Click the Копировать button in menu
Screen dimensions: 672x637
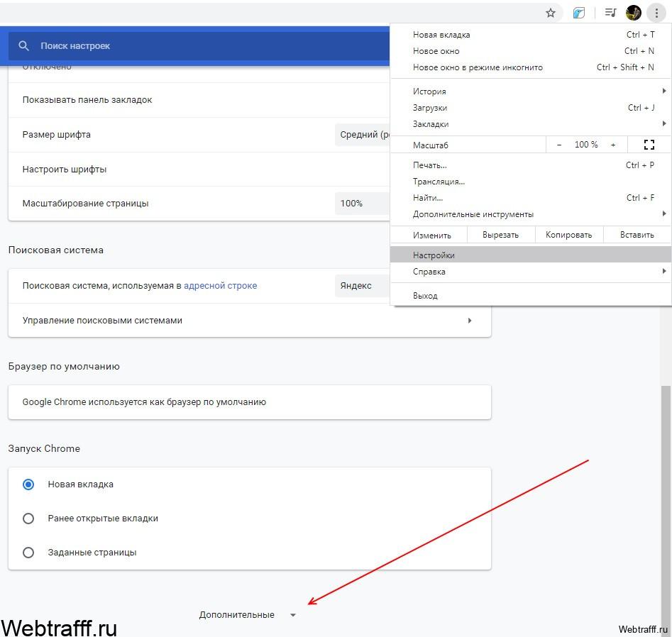click(x=568, y=235)
